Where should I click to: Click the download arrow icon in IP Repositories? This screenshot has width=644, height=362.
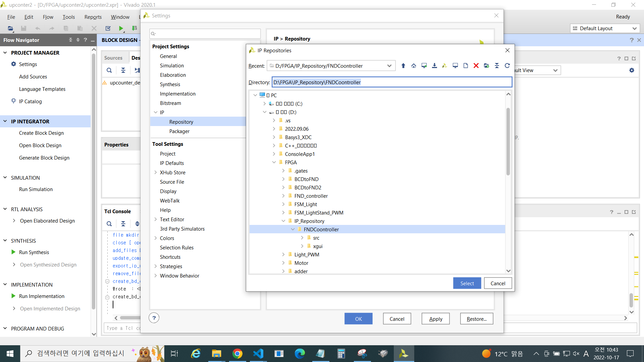pyautogui.click(x=434, y=66)
